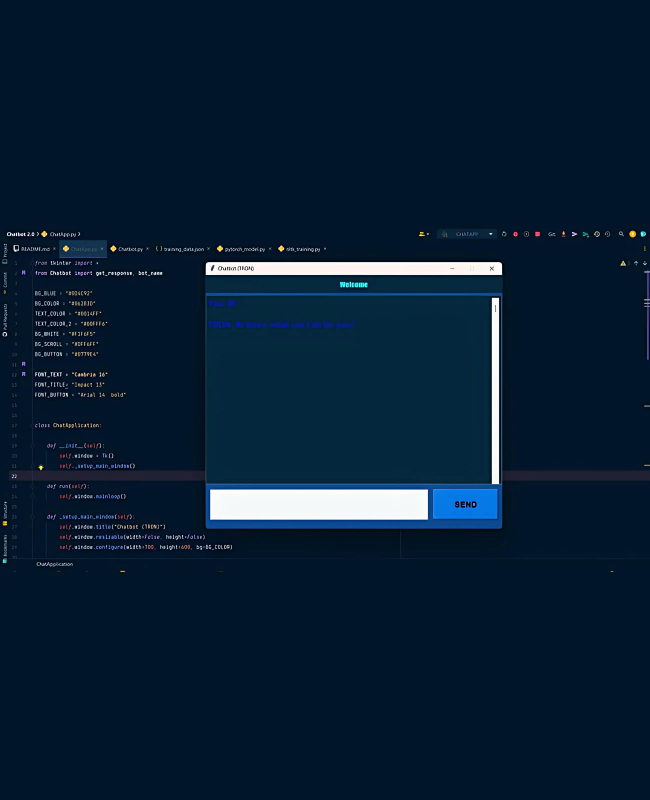Close the nltk_training.py tab

324,249
